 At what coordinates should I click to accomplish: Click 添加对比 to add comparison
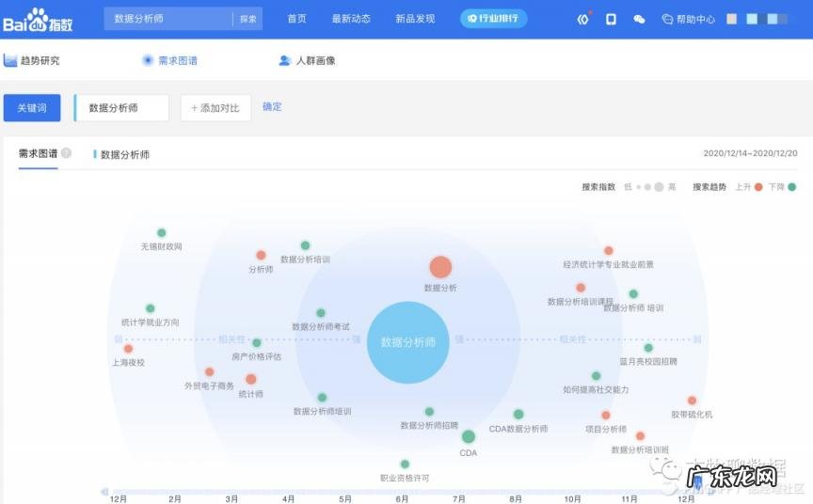215,108
